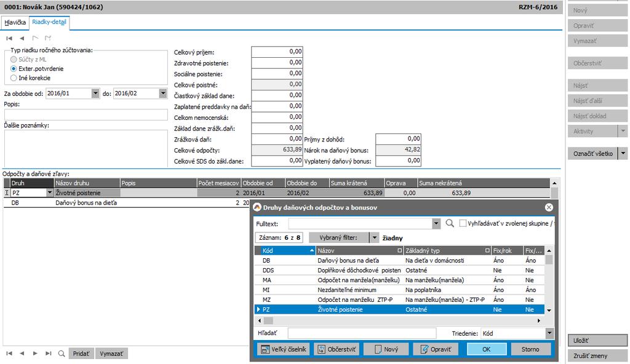Go to last record above Typ riadku group

click(48, 38)
